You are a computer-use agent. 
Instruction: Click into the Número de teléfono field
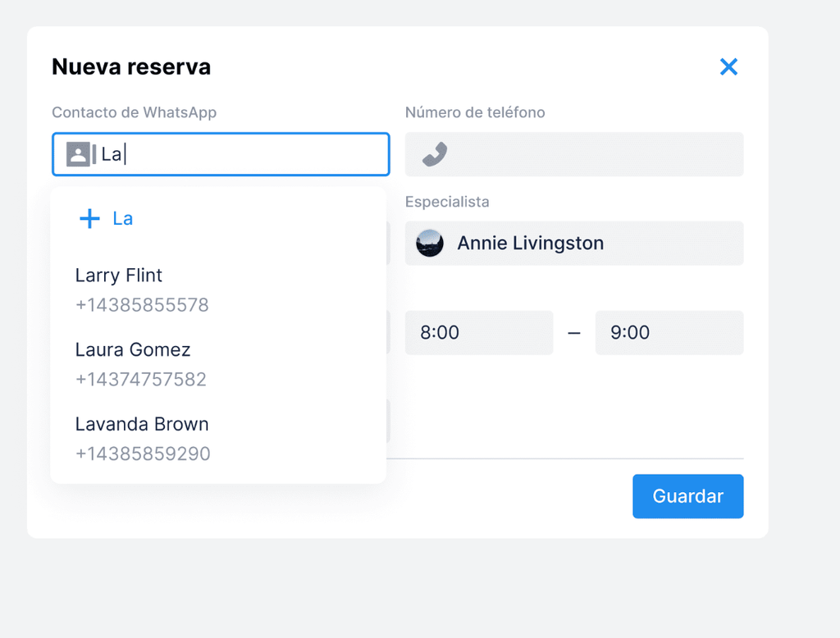click(x=591, y=154)
